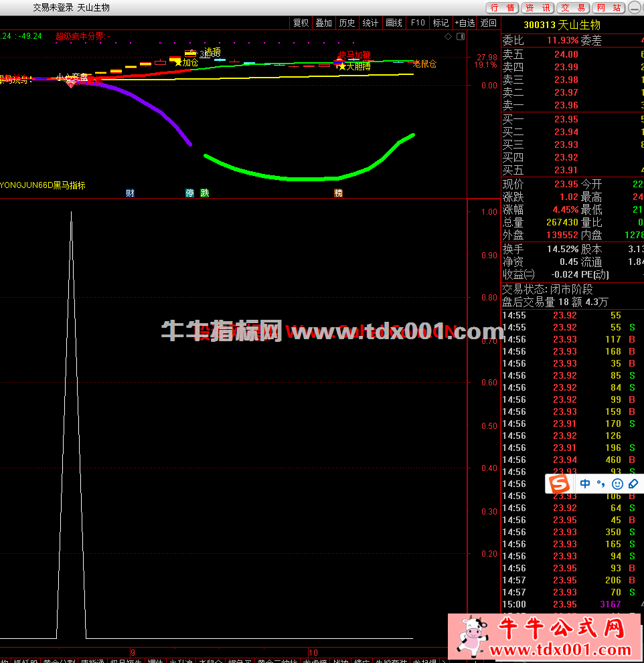
Task: Select the 叠加 overlay tool
Action: coord(324,23)
